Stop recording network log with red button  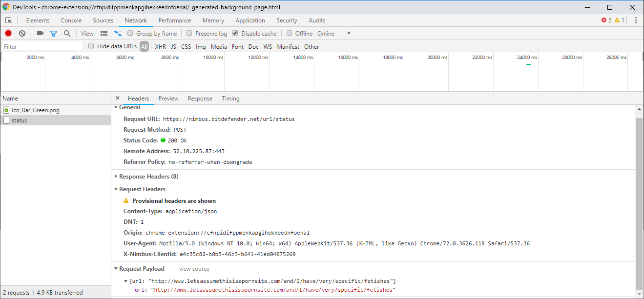[x=8, y=33]
